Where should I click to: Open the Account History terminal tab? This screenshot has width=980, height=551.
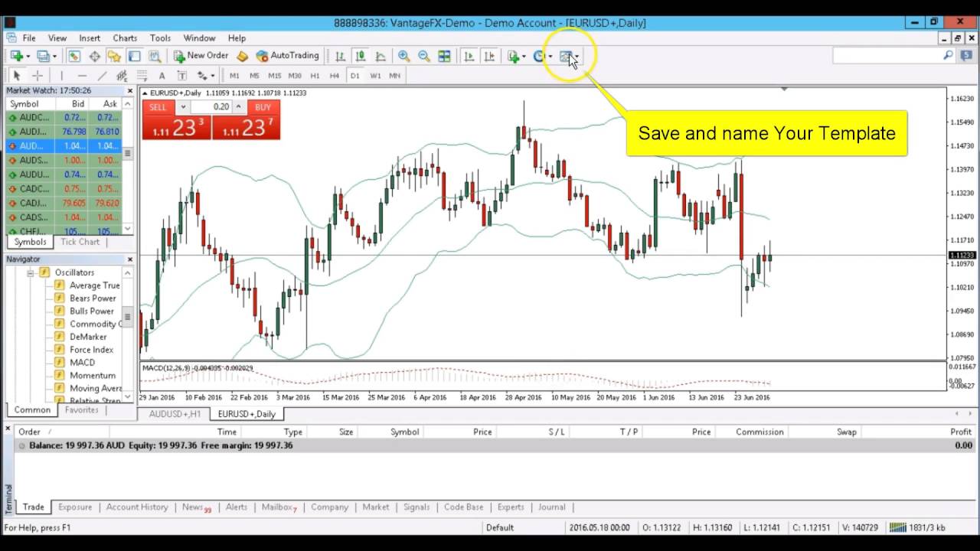tap(137, 507)
